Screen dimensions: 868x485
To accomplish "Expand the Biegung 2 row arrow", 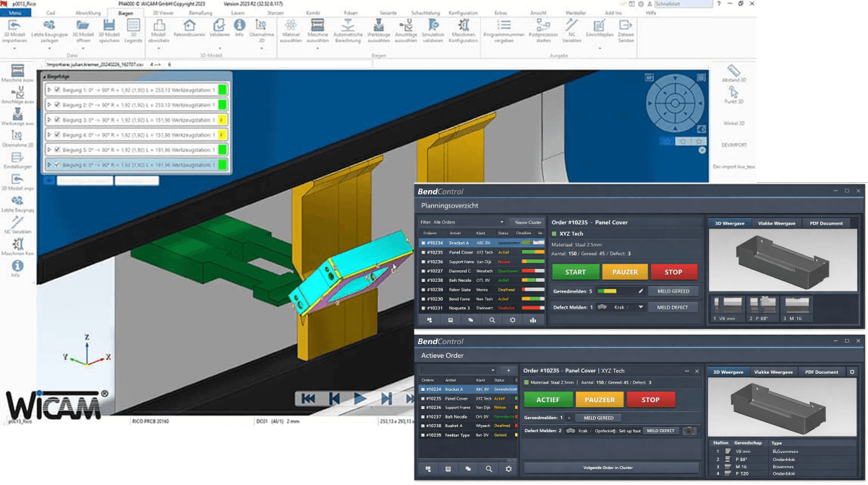I will click(x=49, y=105).
